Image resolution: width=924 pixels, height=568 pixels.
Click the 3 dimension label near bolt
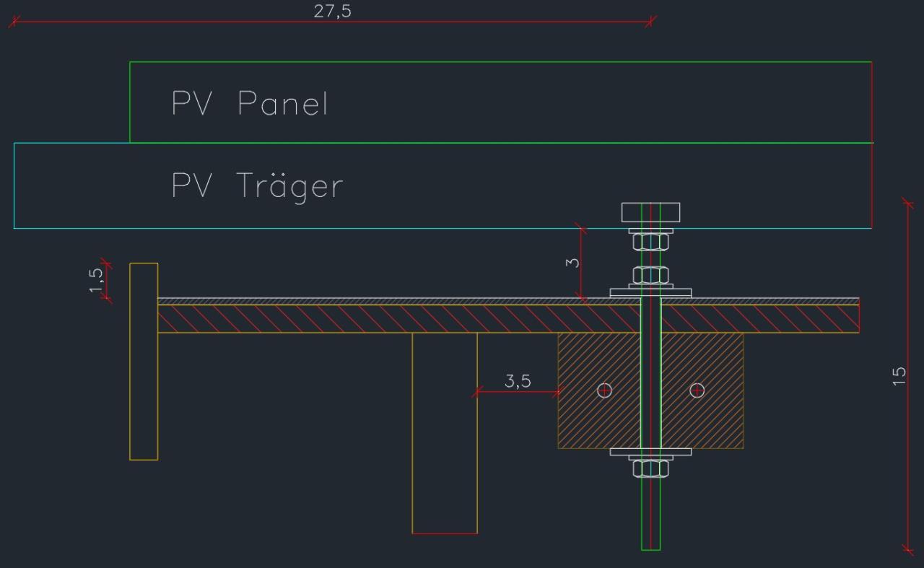572,262
